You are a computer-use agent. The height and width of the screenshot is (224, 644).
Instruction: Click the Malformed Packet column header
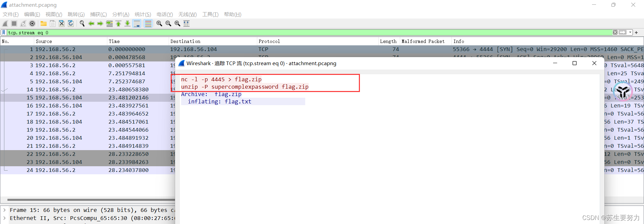[x=426, y=41]
